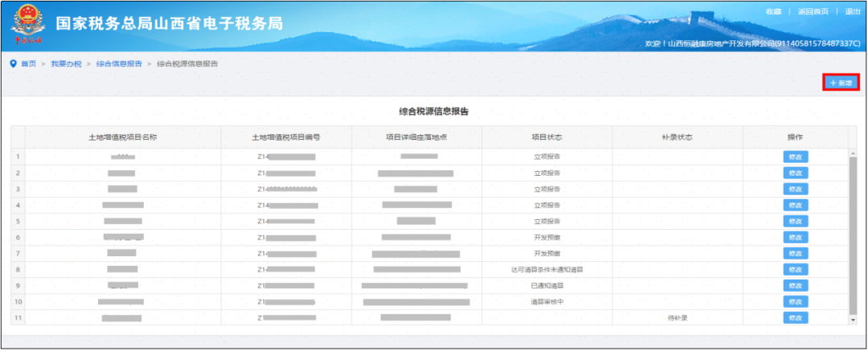Modify row 6 开发预缴 project

pos(796,237)
